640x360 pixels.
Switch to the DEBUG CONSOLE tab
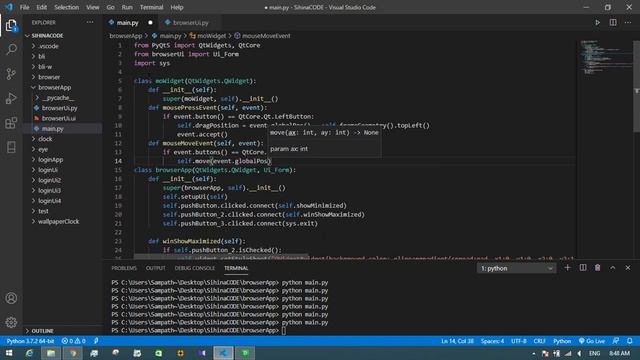pyautogui.click(x=195, y=268)
